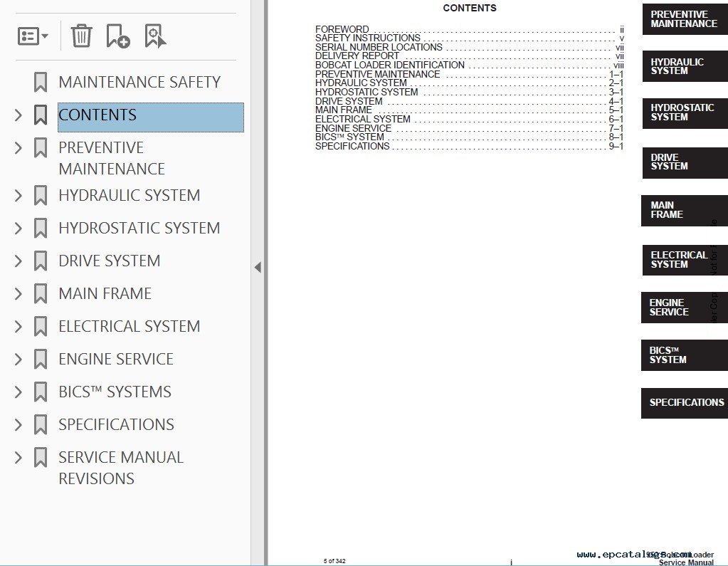Image resolution: width=728 pixels, height=566 pixels.
Task: Open the HYDROSTATIC SYSTEM black page tab
Action: [683, 113]
